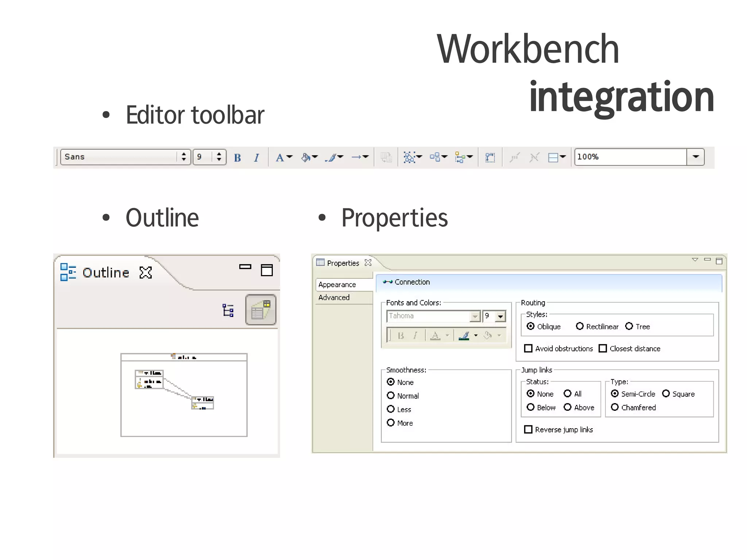Image resolution: width=747 pixels, height=560 pixels.
Task: Click the Arrange All toolbar icon
Action: point(435,157)
